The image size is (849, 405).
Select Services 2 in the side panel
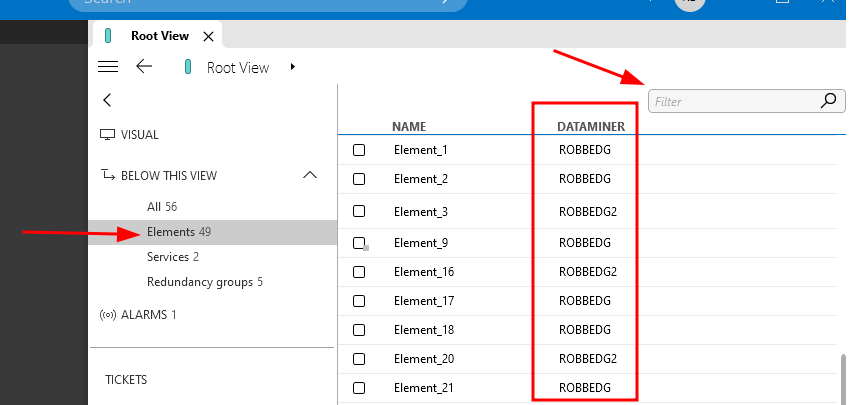point(173,257)
